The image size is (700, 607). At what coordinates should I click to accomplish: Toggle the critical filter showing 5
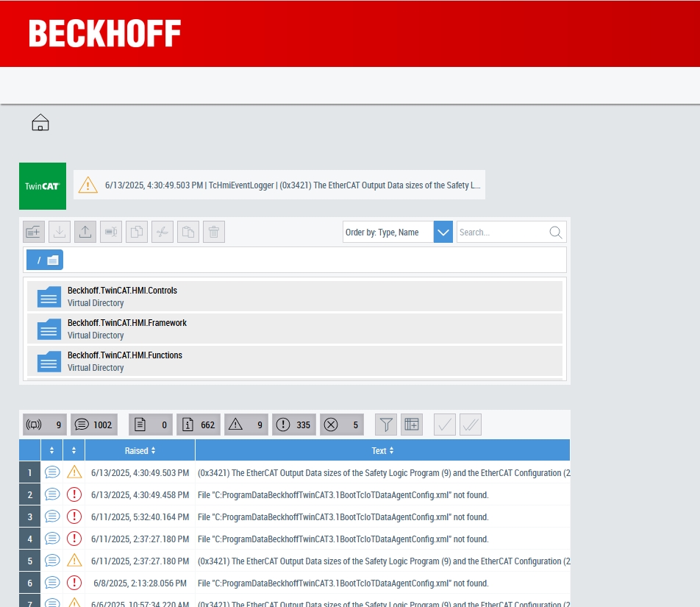(341, 425)
